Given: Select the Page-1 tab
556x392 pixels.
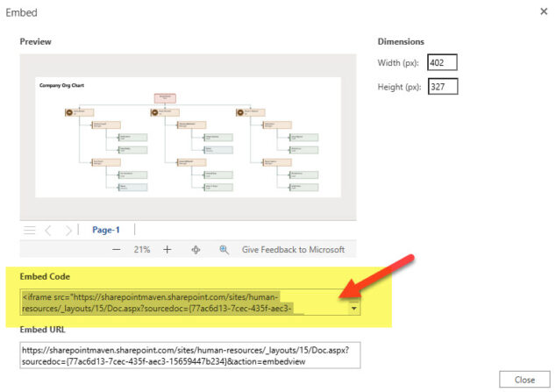Looking at the screenshot, I should (x=106, y=230).
